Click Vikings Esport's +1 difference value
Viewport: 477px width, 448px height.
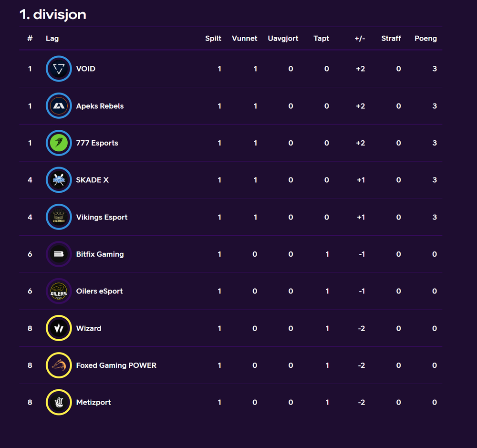[x=361, y=217]
